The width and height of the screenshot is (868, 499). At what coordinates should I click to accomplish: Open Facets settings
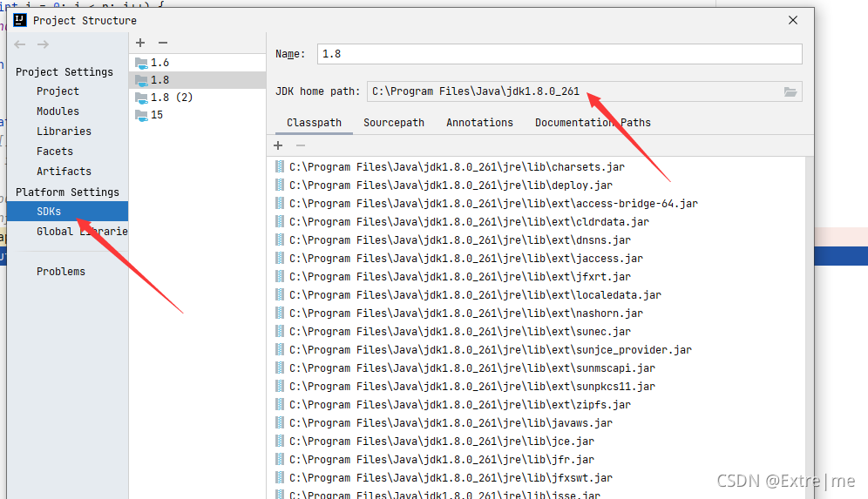[x=54, y=151]
